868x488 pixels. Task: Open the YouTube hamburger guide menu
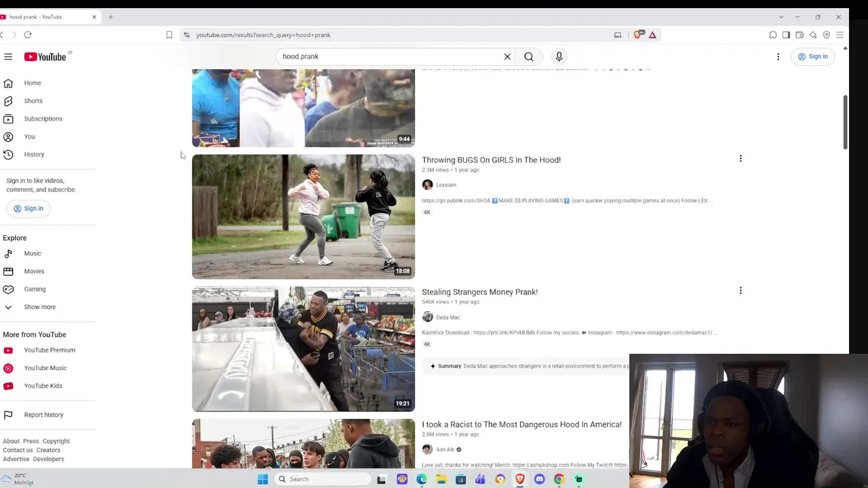coord(8,57)
